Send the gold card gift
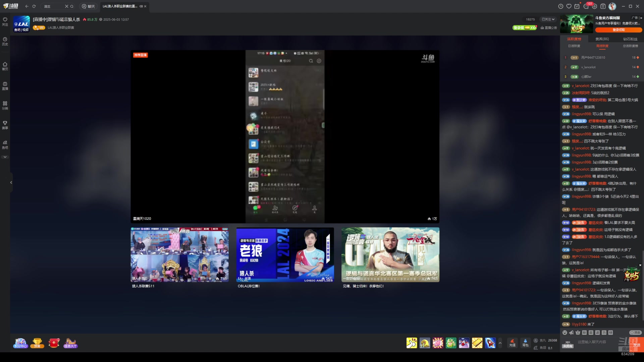This screenshot has width=644, height=362. coord(477,343)
